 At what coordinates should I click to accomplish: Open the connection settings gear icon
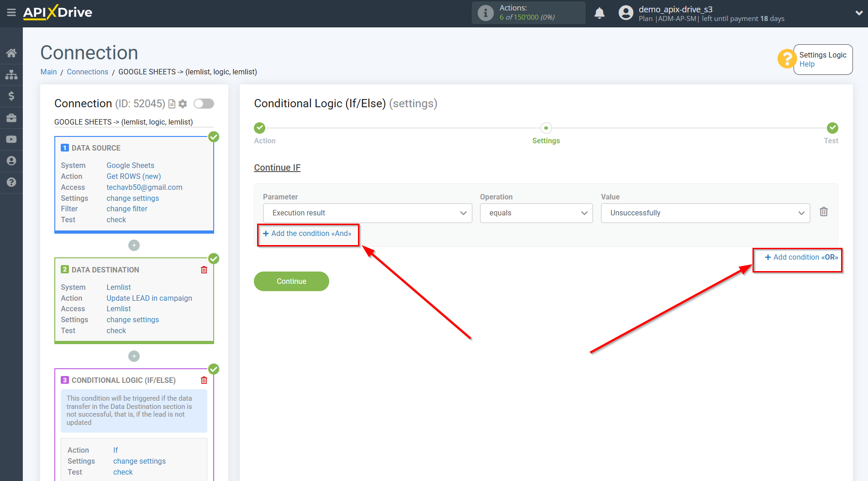[183, 104]
